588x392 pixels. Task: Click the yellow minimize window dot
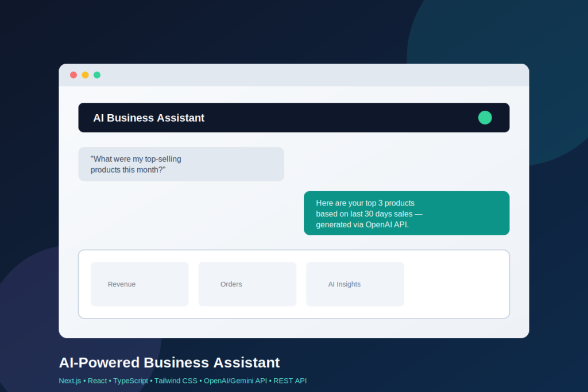pos(85,75)
